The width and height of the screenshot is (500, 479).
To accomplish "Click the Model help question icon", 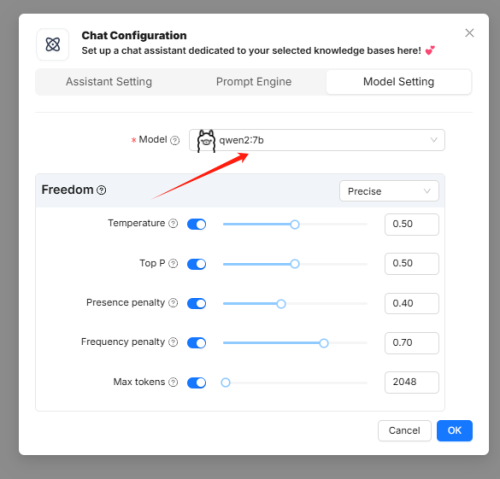I will (175, 140).
